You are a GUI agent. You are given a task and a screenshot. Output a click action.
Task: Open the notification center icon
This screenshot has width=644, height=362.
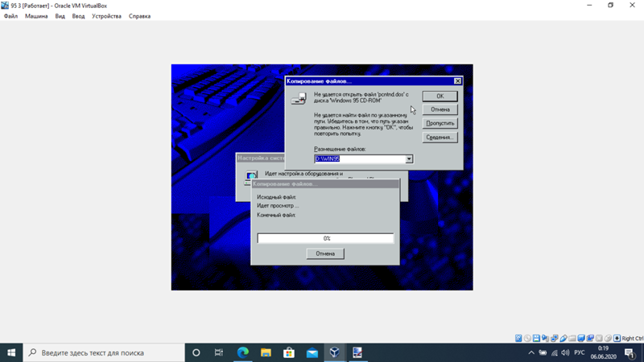coord(630,353)
